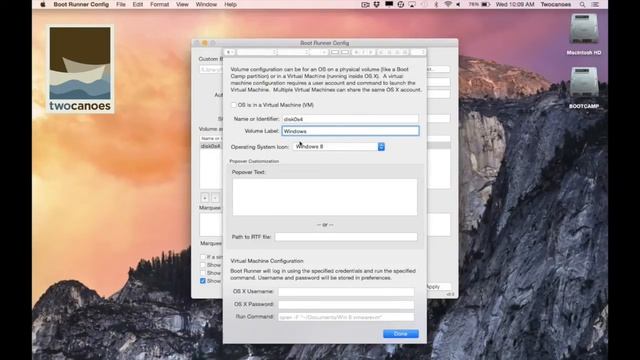Screen dimensions: 640x360
Task: Click the text color swatch in format bar
Action: [335, 52]
